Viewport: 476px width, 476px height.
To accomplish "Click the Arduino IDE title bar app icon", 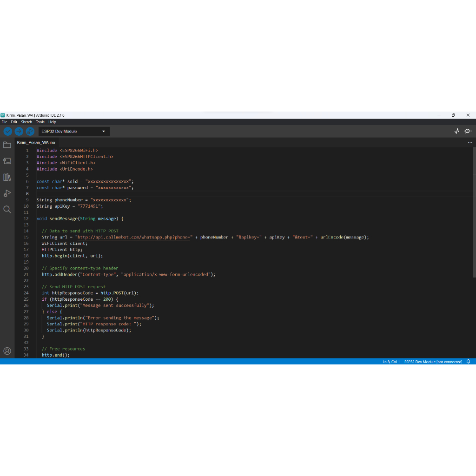I will click(x=3, y=115).
